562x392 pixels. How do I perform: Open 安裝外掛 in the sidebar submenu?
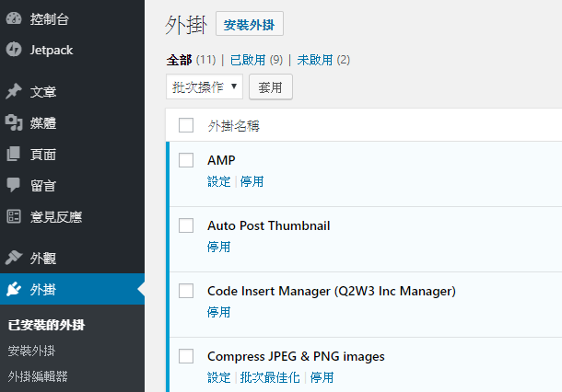click(x=31, y=351)
